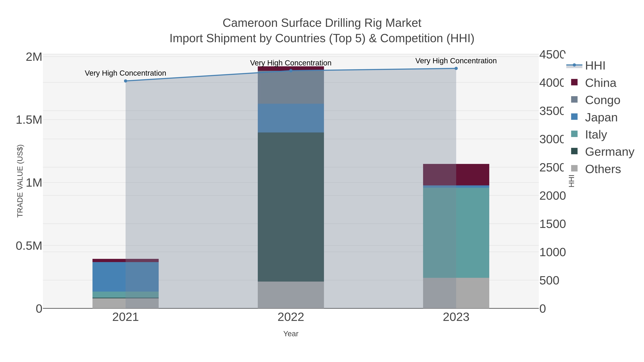644x362 pixels.
Task: Click the 1.5M y-axis tick label
Action: [x=29, y=120]
